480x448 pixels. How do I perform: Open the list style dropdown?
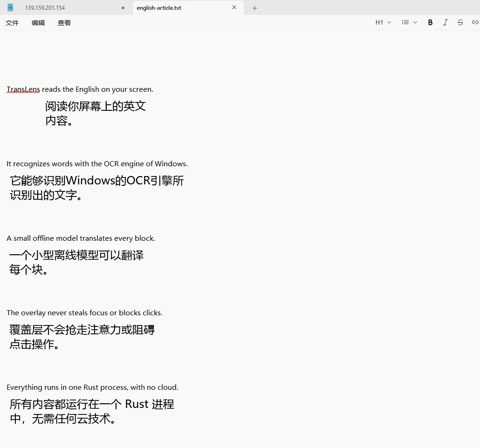coord(409,22)
